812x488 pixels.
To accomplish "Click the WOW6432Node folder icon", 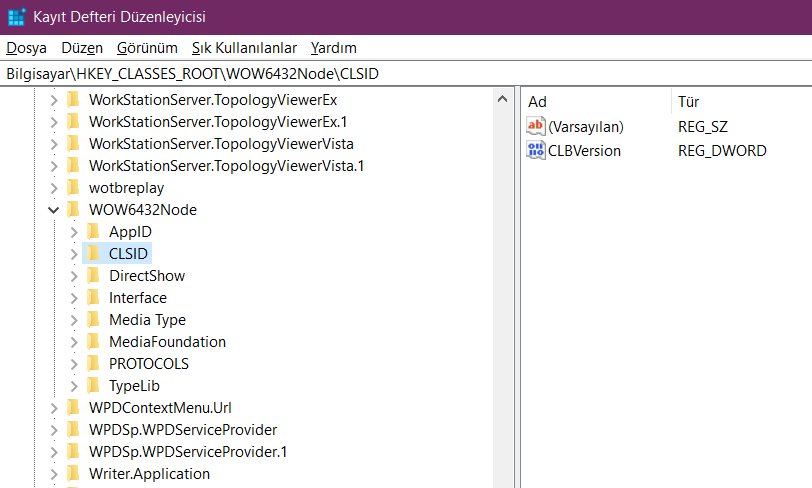I will [x=74, y=209].
